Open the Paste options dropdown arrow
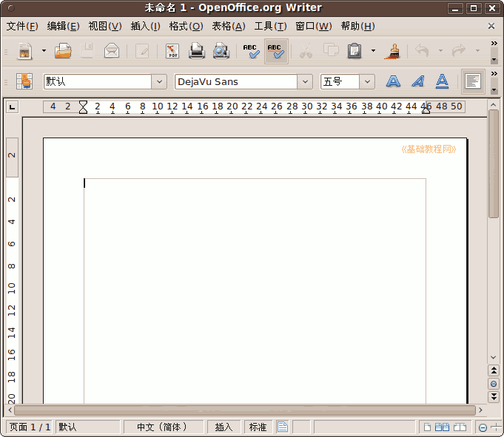This screenshot has height=437, width=504. click(373, 51)
